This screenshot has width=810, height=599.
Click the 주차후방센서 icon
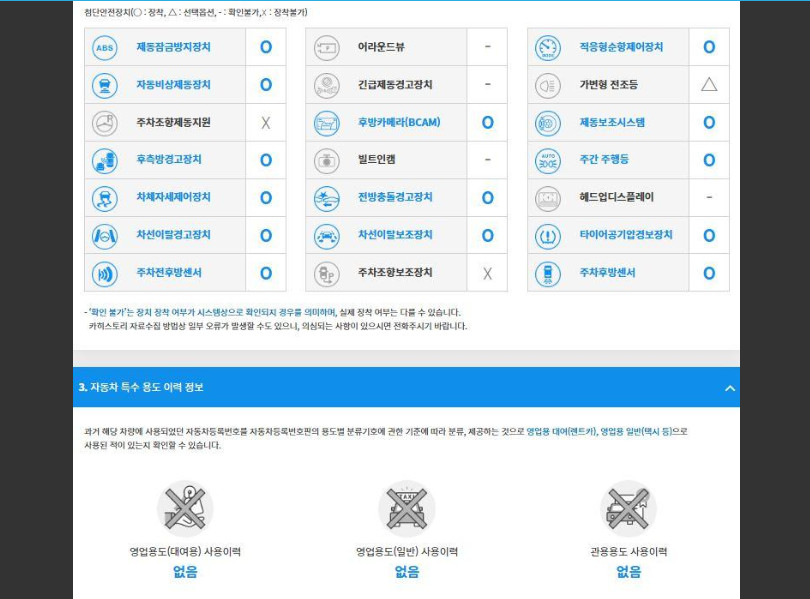coord(548,274)
